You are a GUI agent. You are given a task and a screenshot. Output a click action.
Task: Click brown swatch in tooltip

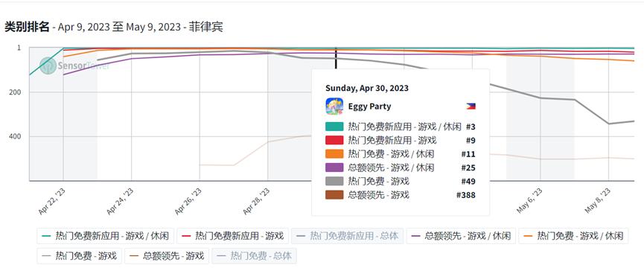click(334, 195)
